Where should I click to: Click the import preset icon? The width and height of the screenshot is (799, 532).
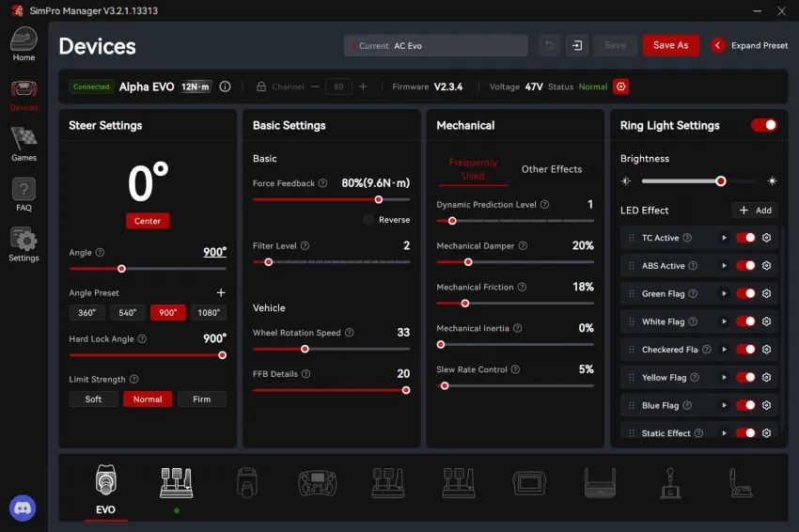coord(577,45)
